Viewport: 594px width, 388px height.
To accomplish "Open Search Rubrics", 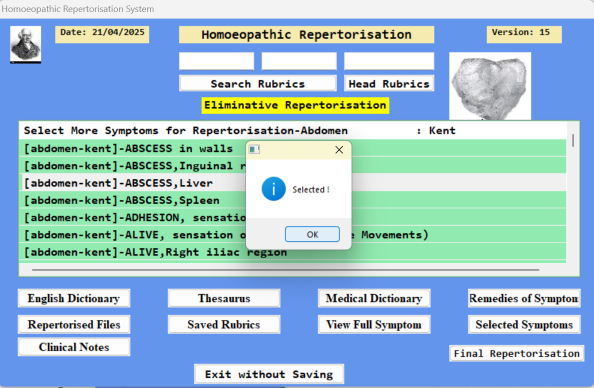I will (x=258, y=84).
